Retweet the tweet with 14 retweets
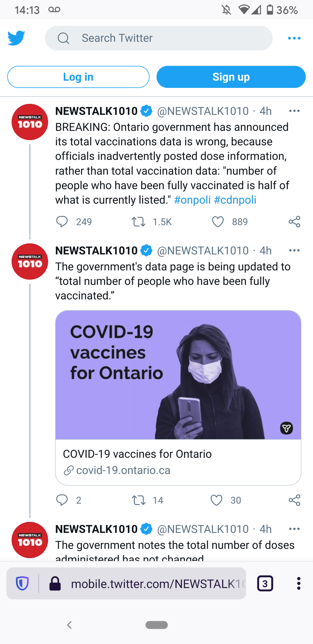This screenshot has height=644, width=313. click(139, 500)
